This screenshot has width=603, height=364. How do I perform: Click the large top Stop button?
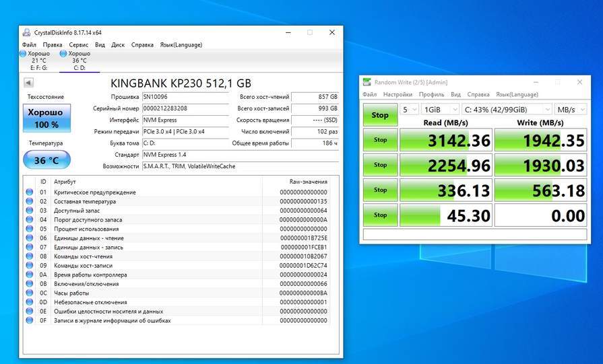click(380, 115)
